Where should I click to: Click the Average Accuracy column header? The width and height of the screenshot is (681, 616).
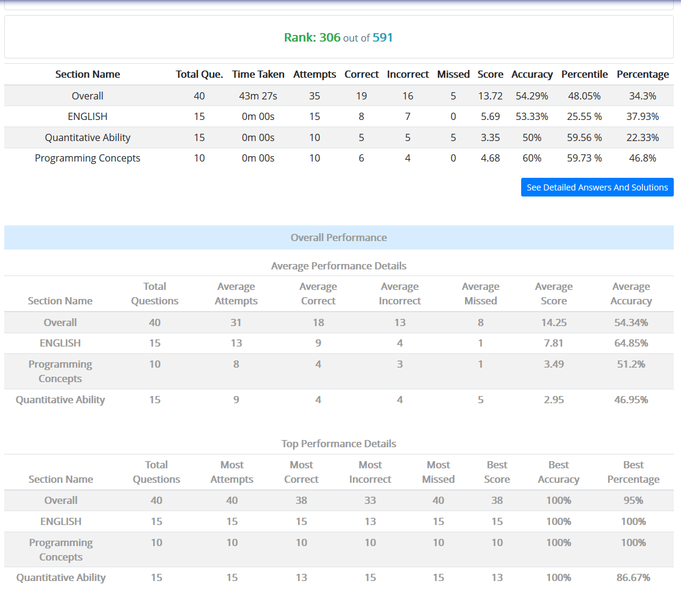pyautogui.click(x=631, y=294)
